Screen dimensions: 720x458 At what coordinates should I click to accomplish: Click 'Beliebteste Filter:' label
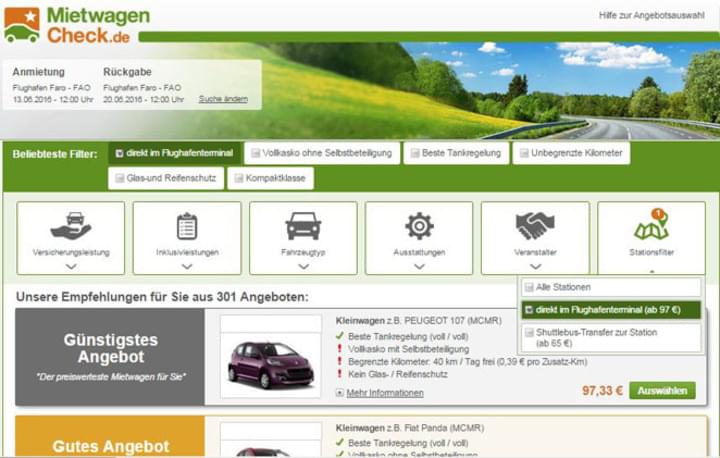[x=55, y=154]
